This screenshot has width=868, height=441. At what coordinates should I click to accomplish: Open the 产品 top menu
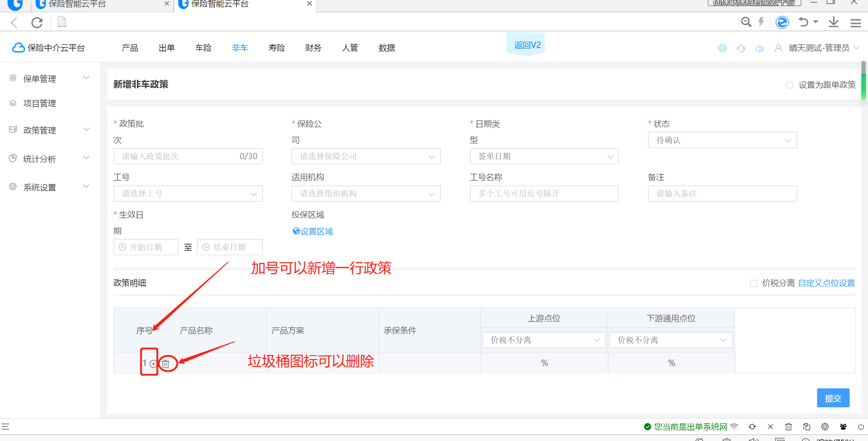coord(130,48)
